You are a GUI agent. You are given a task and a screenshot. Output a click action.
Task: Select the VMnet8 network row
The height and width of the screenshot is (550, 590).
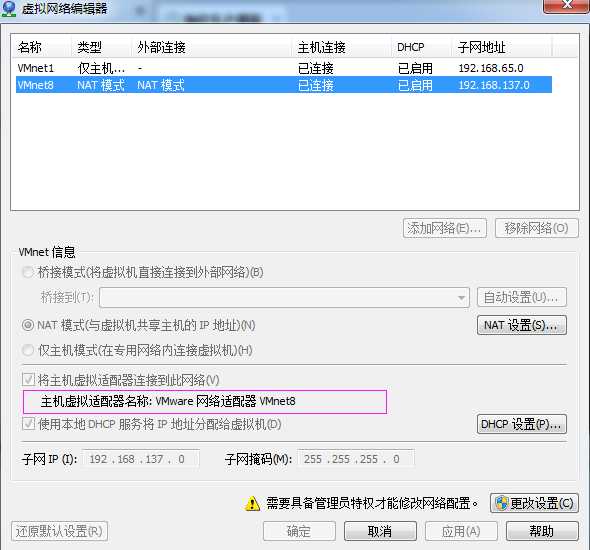coord(284,85)
